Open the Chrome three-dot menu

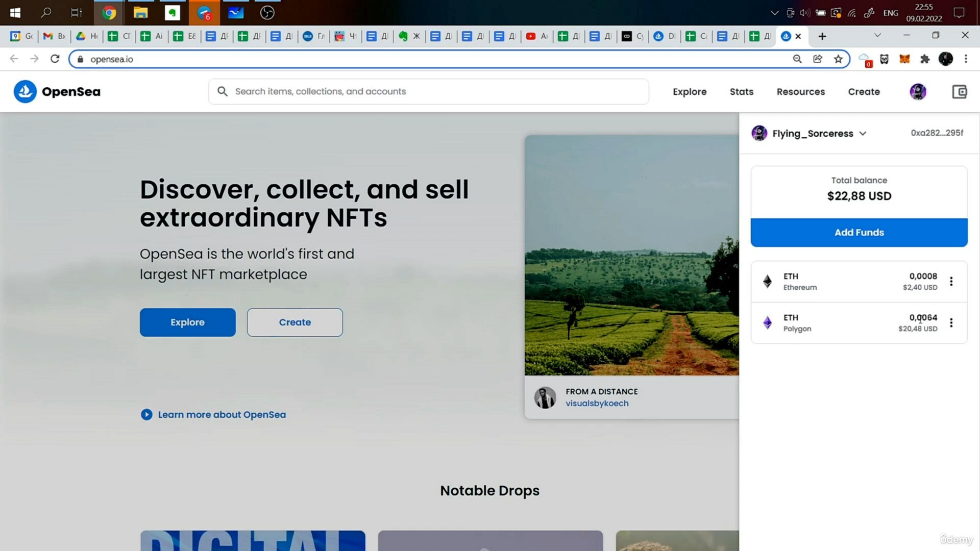click(x=966, y=59)
